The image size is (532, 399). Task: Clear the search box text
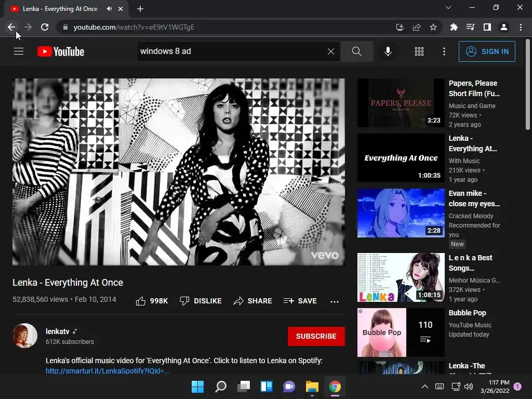[x=331, y=51]
